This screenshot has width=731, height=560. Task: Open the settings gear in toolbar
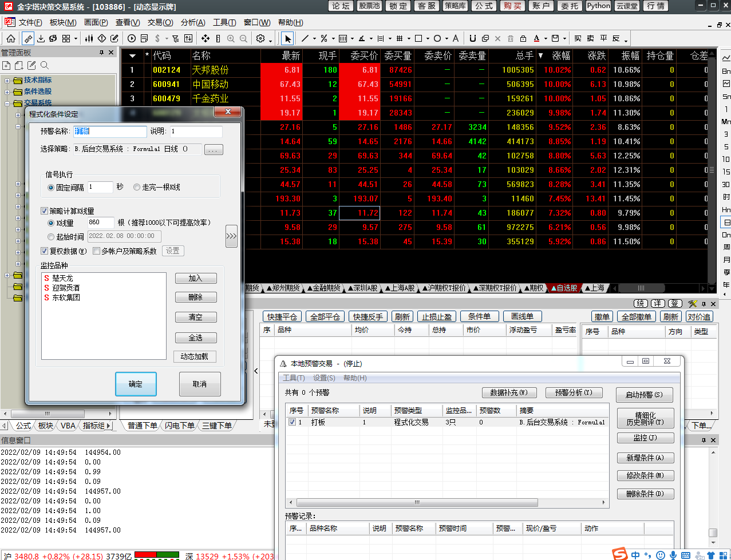click(x=260, y=38)
